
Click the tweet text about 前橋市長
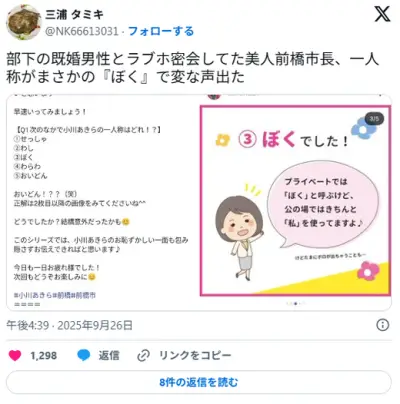coord(193,68)
